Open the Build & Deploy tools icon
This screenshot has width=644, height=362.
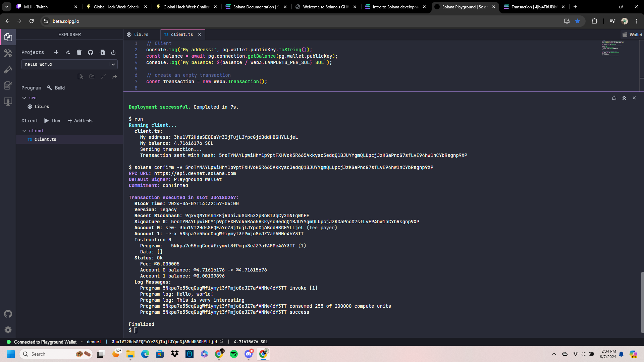(8, 53)
